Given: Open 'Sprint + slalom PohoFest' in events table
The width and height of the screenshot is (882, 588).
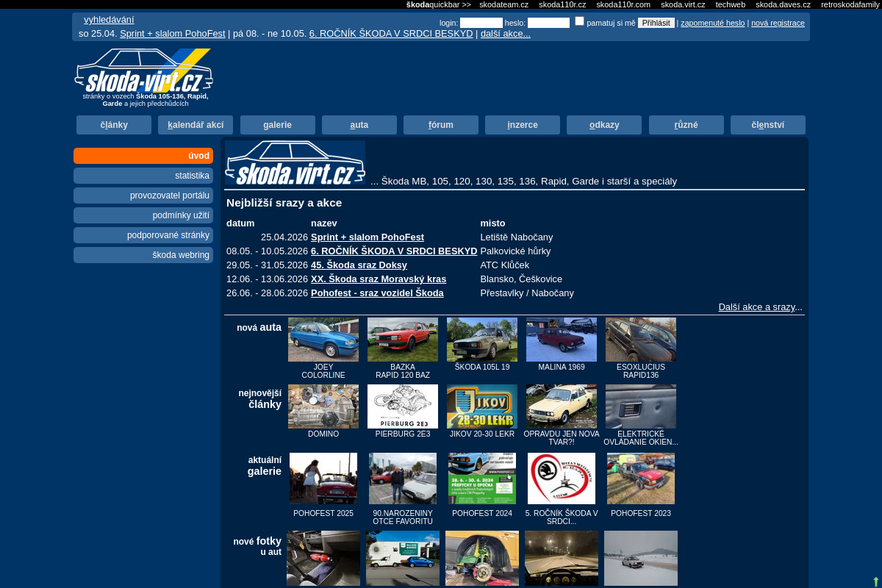Looking at the screenshot, I should 367,237.
